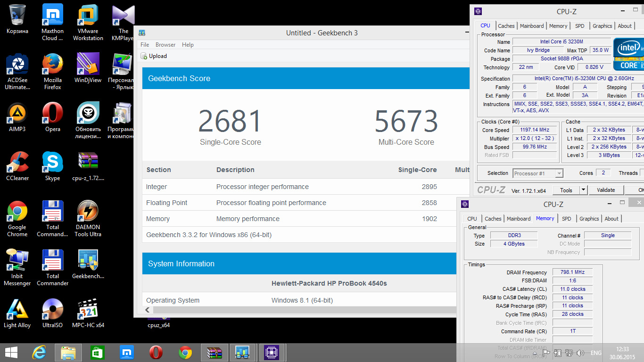This screenshot has height=362, width=644.
Task: Open clock showing 12:33 in taskbar
Action: [623, 349]
